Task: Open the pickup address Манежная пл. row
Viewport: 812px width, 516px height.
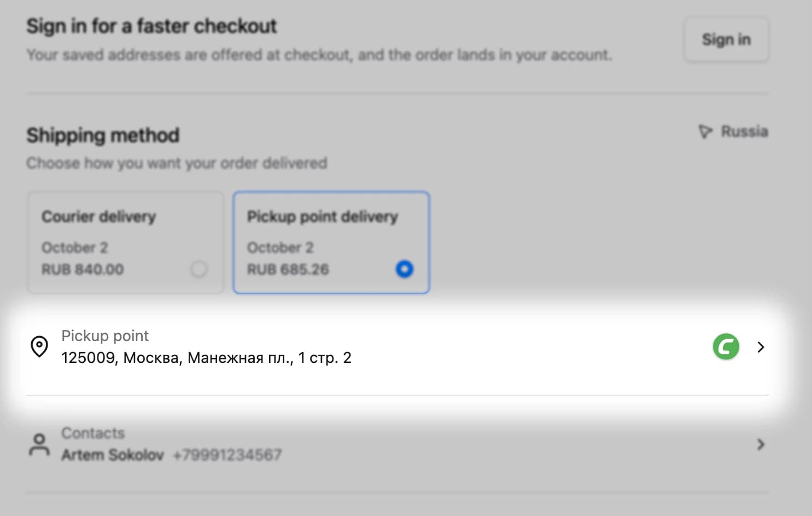Action: point(398,347)
